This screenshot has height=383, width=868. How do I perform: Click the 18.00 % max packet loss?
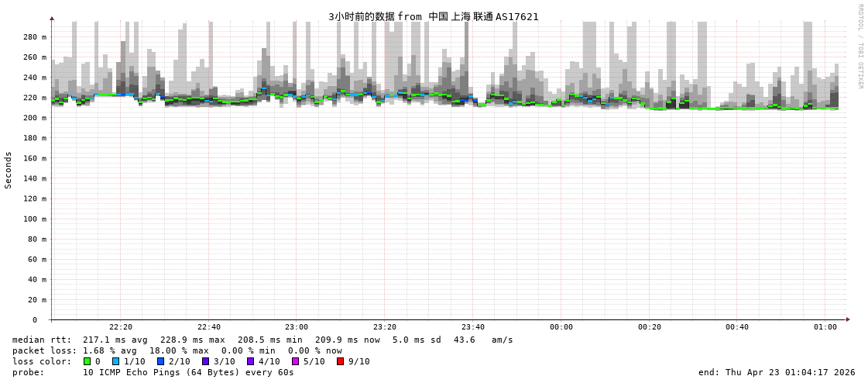180,350
